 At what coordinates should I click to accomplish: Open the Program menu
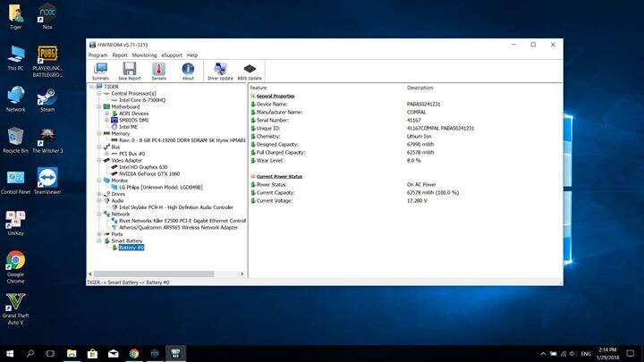coord(97,55)
